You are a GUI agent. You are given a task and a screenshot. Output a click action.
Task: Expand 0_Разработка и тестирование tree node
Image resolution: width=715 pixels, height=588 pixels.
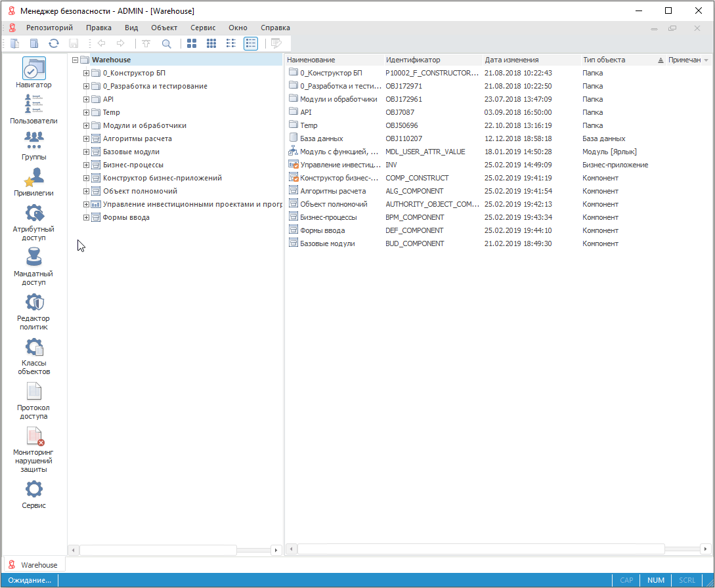point(86,86)
